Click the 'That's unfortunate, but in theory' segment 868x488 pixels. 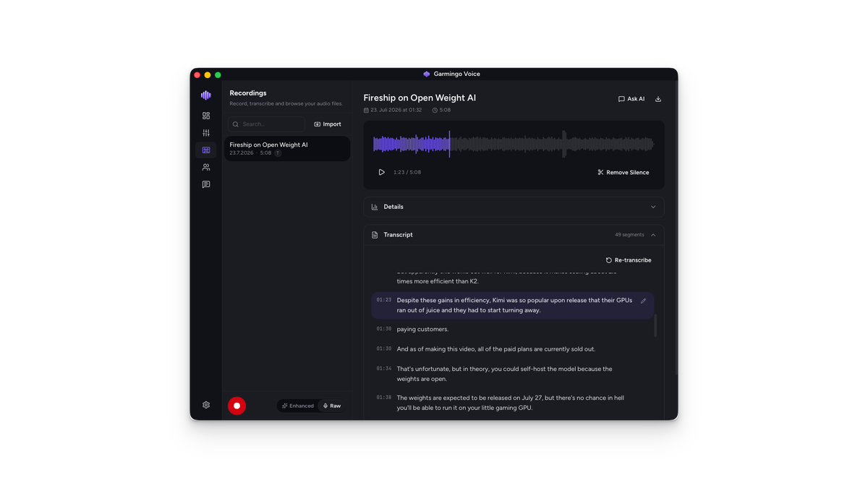[x=504, y=374]
